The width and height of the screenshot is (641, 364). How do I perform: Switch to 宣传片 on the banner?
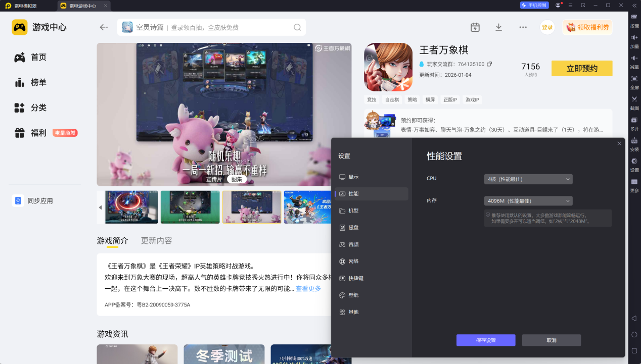[214, 179]
